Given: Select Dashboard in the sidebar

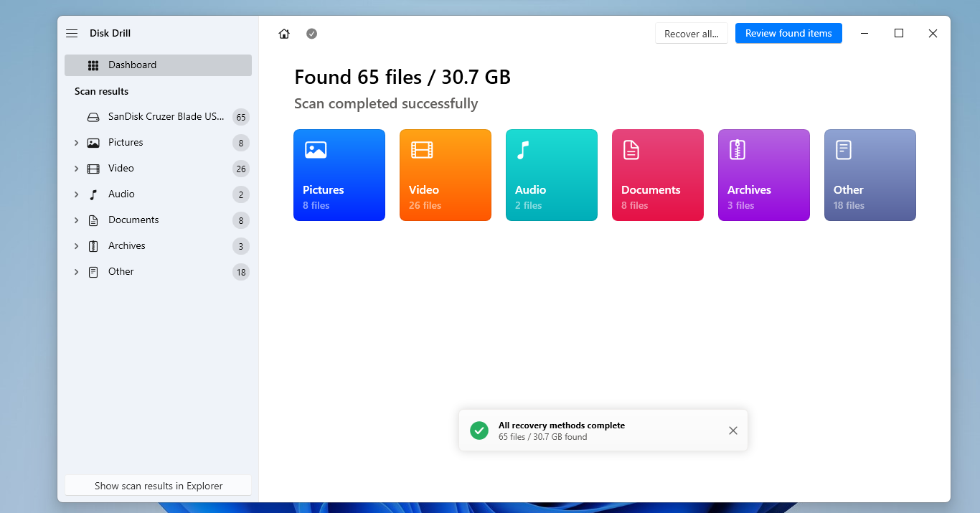Looking at the screenshot, I should (x=158, y=65).
